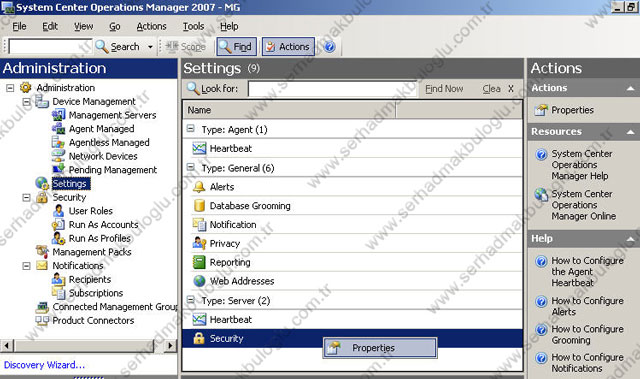Open How to Configure Grooming help link
The image size is (640, 379).
pos(587,335)
